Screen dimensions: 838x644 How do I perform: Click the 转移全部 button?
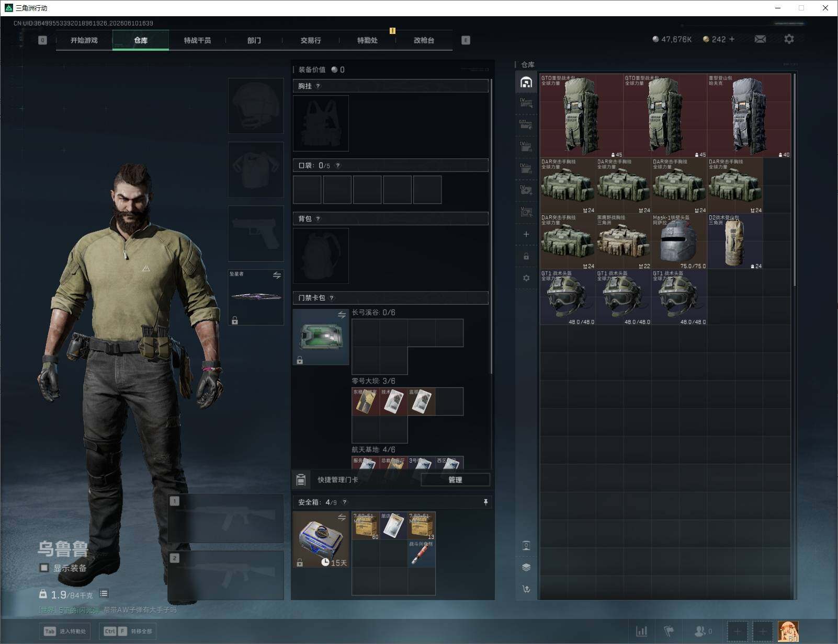click(x=128, y=631)
